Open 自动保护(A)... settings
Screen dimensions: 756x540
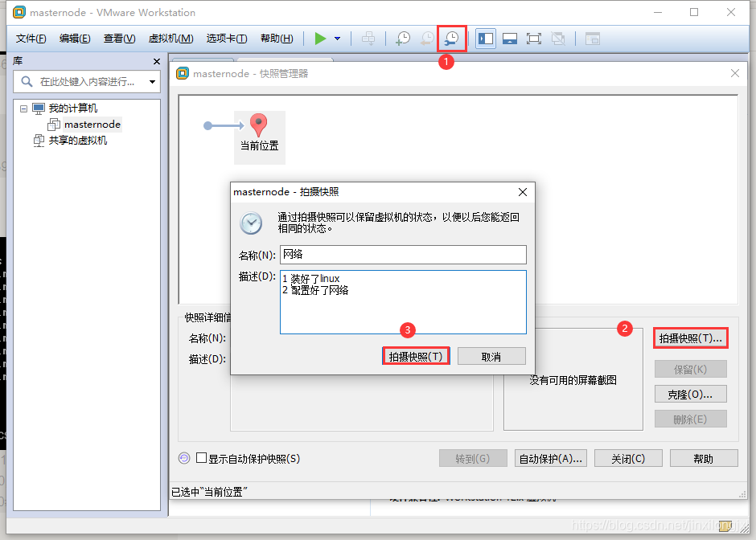[551, 459]
